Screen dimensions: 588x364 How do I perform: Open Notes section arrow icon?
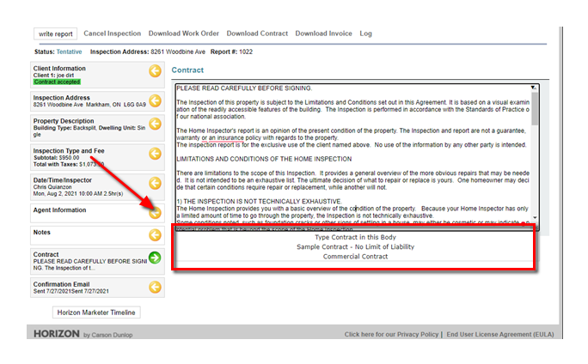pos(155,234)
